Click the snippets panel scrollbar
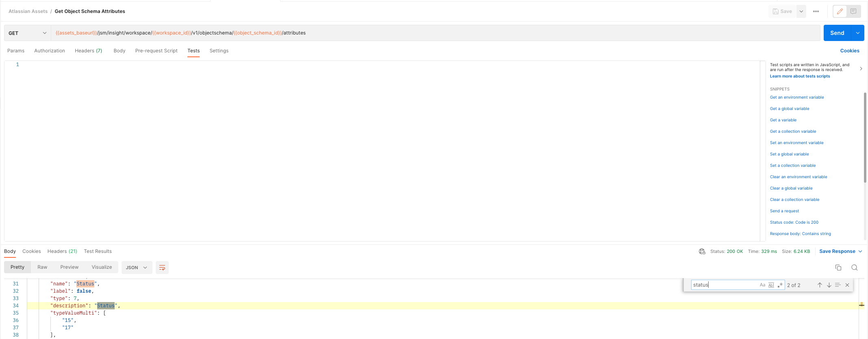This screenshot has height=339, width=868. coord(865,138)
